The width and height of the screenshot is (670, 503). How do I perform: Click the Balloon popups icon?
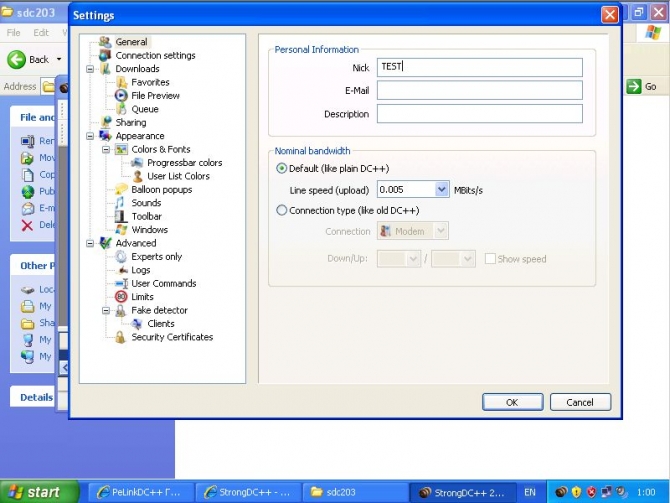point(121,189)
